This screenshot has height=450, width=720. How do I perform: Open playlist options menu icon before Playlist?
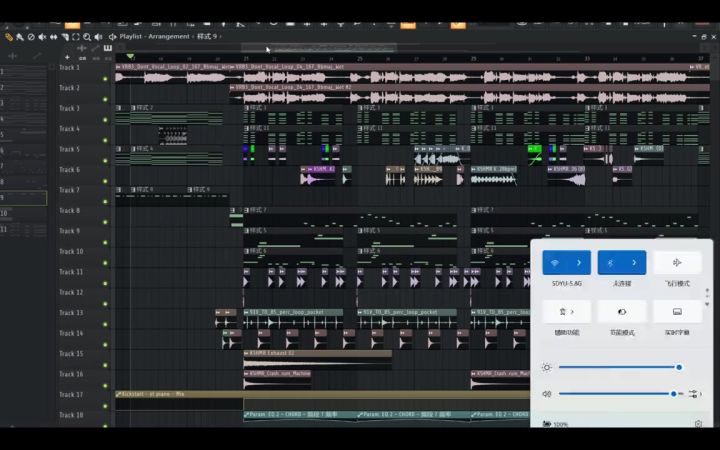tap(112, 37)
